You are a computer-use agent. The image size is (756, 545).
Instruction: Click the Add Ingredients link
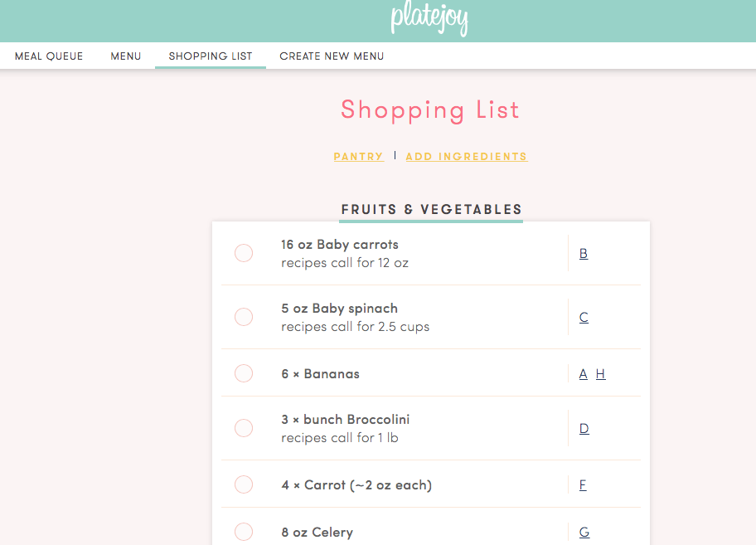(x=466, y=157)
